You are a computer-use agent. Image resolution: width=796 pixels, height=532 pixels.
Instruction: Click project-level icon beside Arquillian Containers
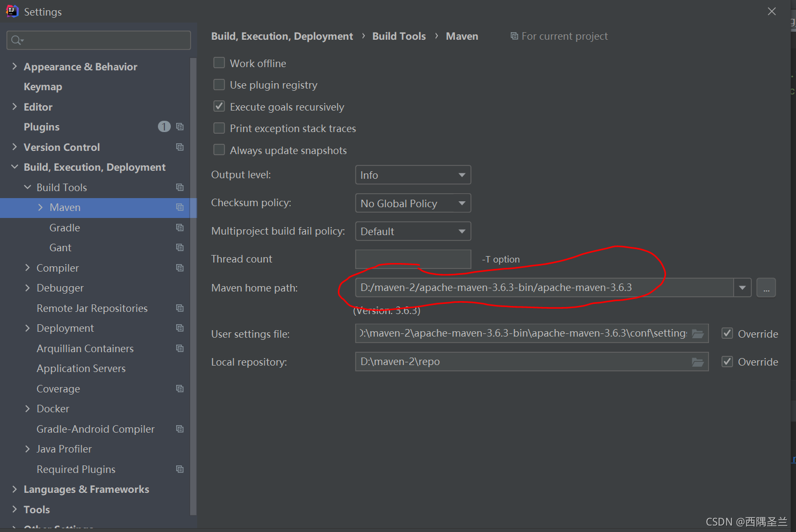(x=180, y=348)
